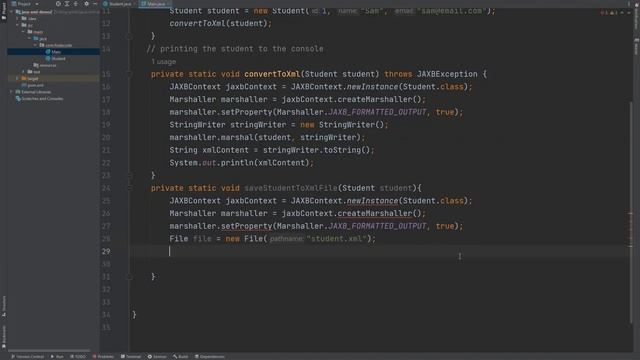Select pom.xml file in project tree
Viewport: 640px width, 360px height.
click(32, 85)
